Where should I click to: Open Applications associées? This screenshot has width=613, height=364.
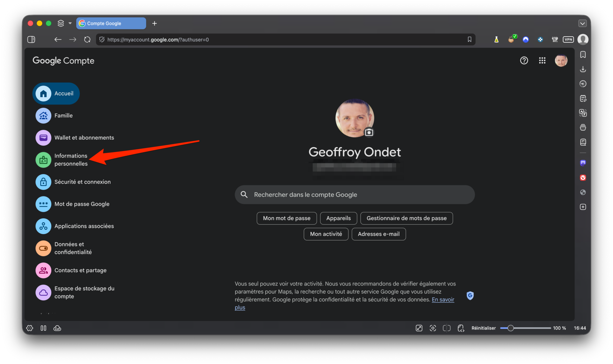75,226
